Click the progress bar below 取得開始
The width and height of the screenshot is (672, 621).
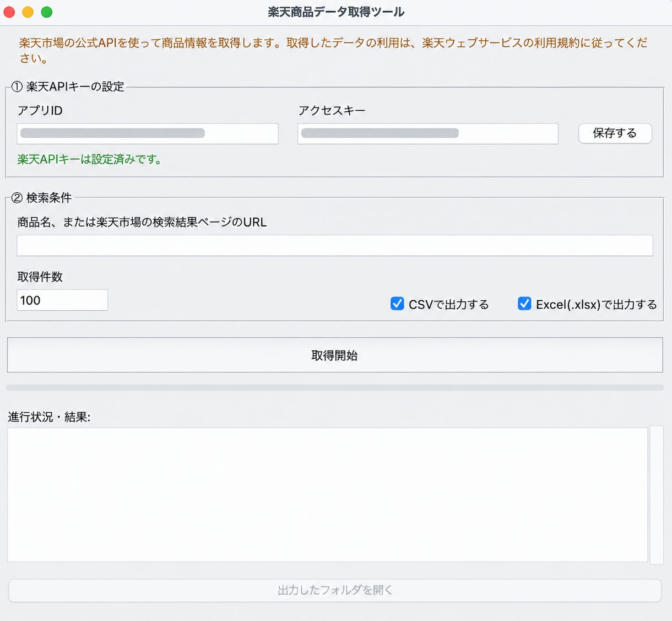(335, 388)
